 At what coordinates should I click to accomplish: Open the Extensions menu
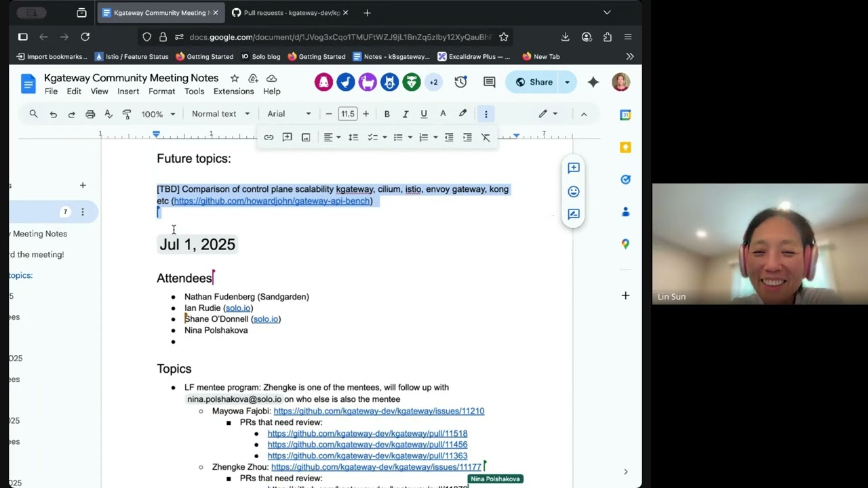[233, 91]
